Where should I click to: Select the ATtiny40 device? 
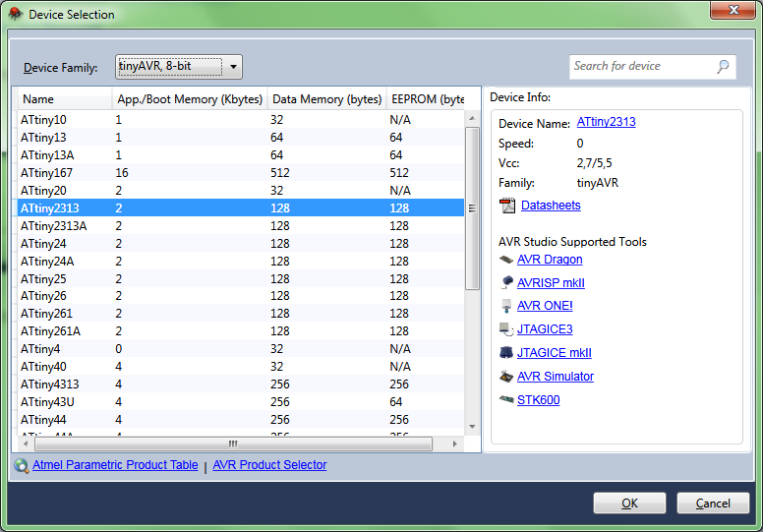coord(241,367)
